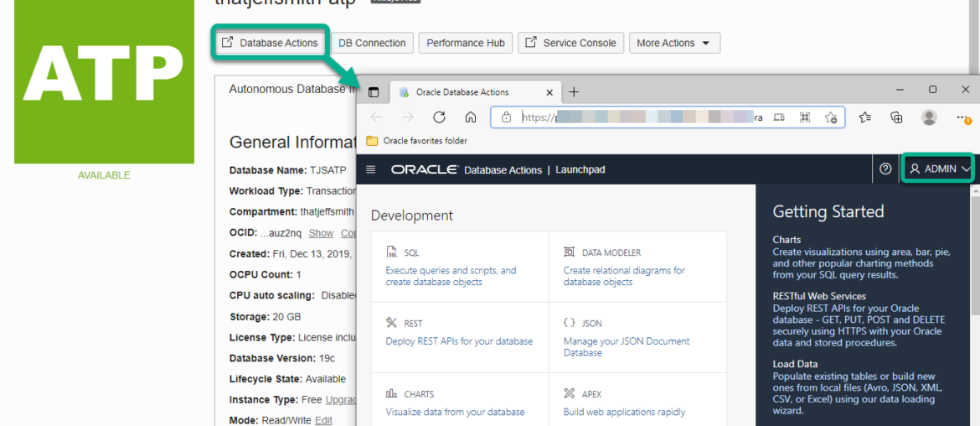Image resolution: width=980 pixels, height=426 pixels.
Task: Click the DB Connection button
Action: (372, 43)
